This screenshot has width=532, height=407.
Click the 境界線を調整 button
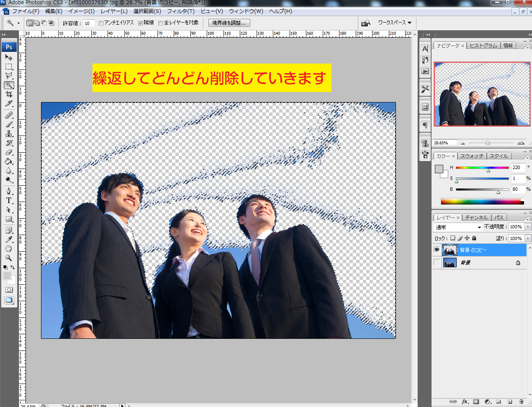point(229,23)
